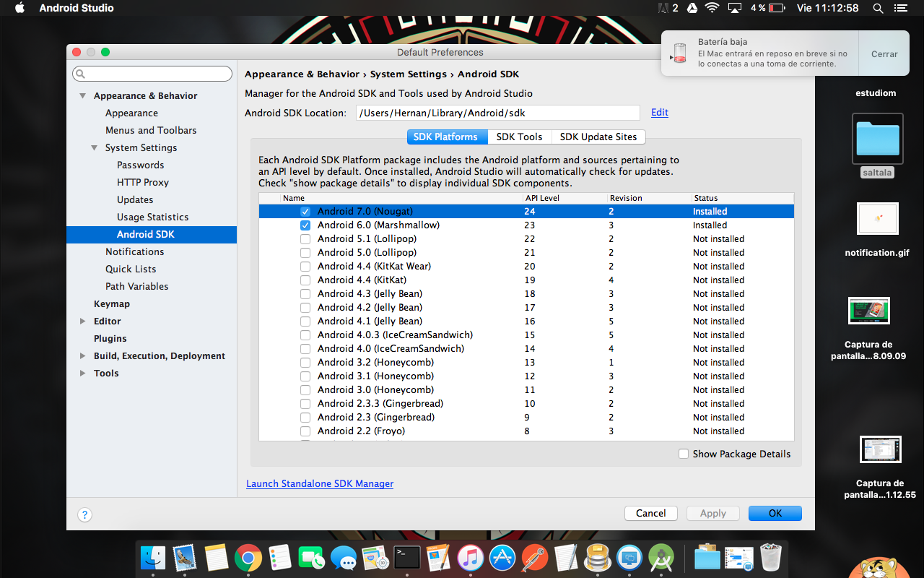This screenshot has width=924, height=578.
Task: Open Sequel Pro pancake icon in dock
Action: 597,557
